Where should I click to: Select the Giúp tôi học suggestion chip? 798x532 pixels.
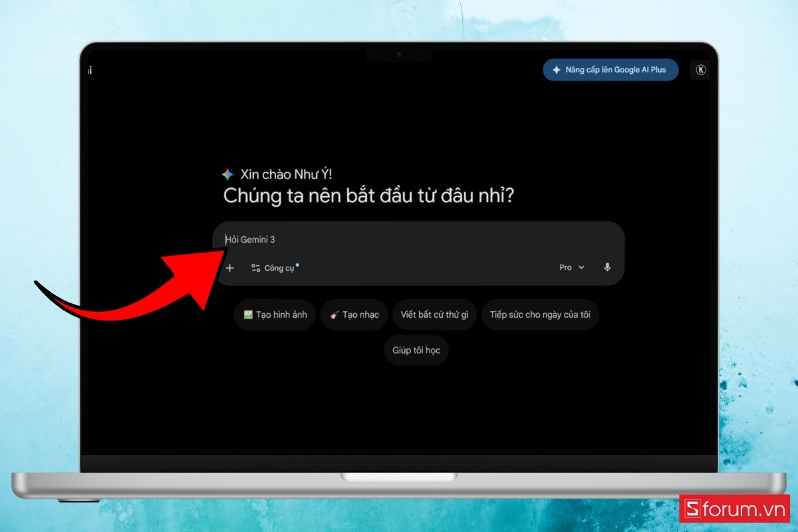click(x=416, y=350)
